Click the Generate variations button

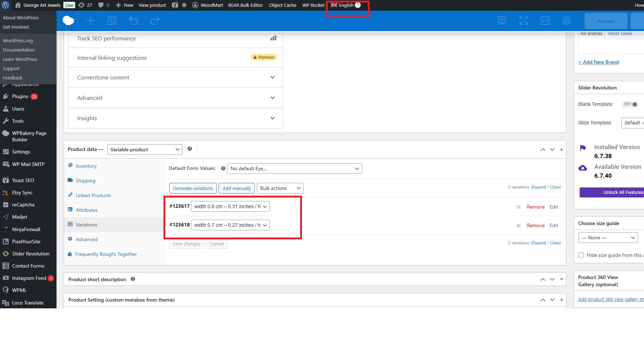(192, 188)
